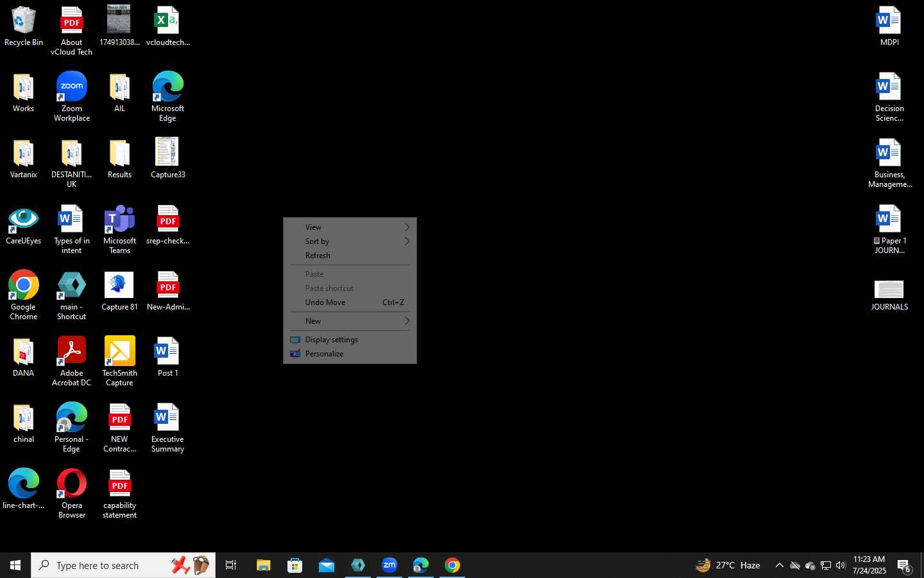Viewport: 924px width, 578px height.
Task: Select the chinal folder icon
Action: pos(24,425)
